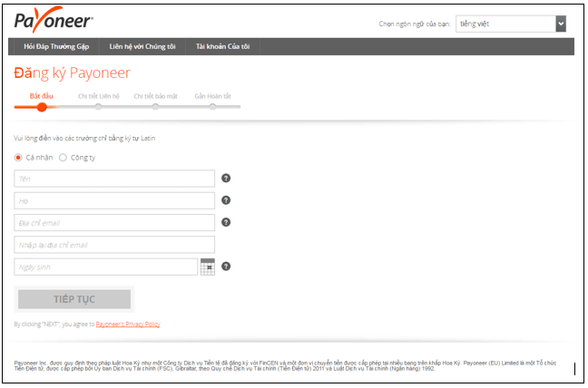Viewport: 588px width, 388px height.
Task: Open the help icon beside Tên field
Action: tap(226, 179)
